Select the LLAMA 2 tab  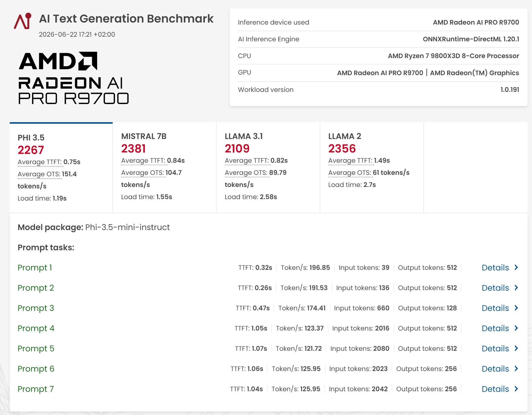click(x=372, y=168)
